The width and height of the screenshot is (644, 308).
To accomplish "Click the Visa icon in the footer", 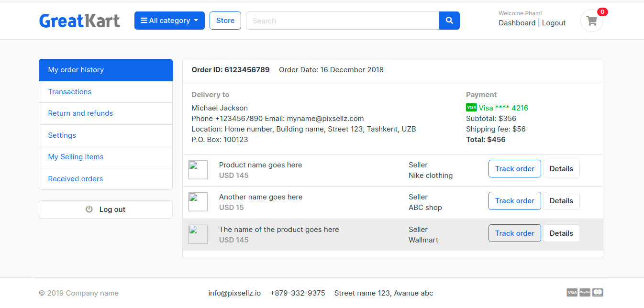I will tap(572, 292).
